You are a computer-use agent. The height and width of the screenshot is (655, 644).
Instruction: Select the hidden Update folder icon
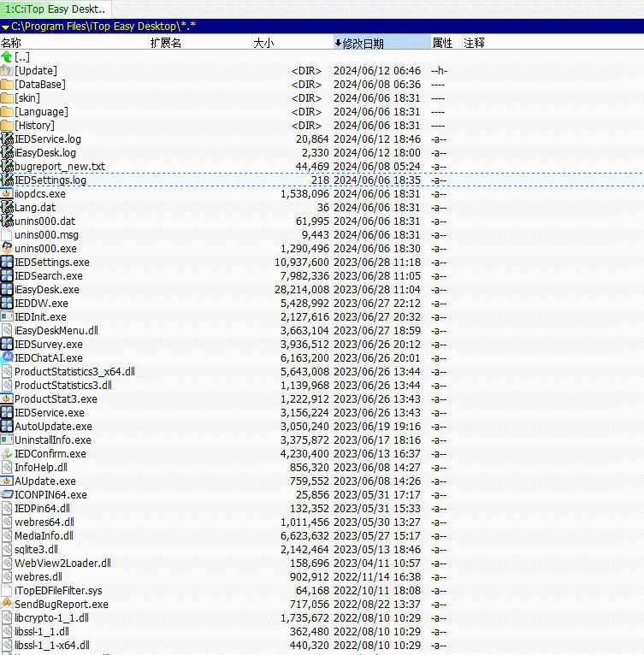7,71
